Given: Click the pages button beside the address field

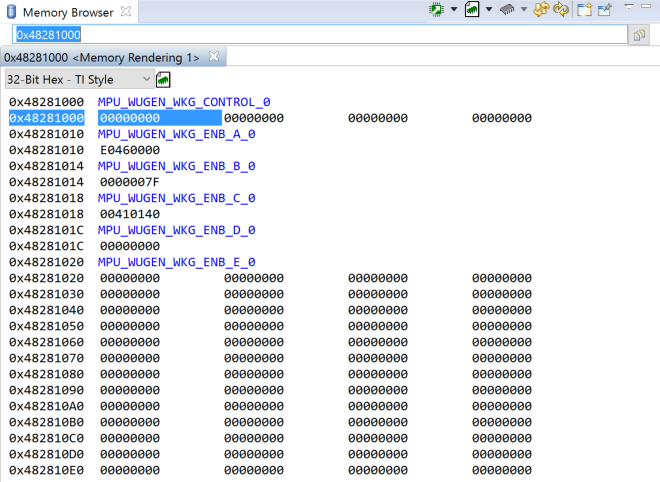Looking at the screenshot, I should [639, 35].
